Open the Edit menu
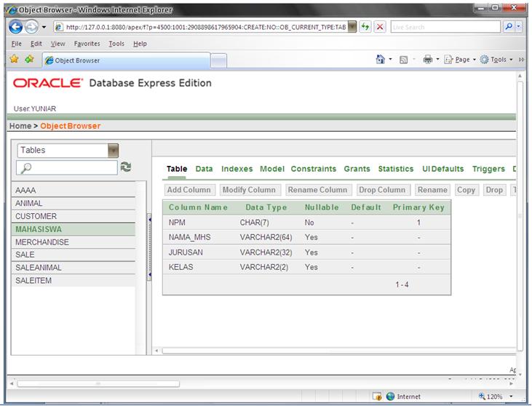532x406 pixels. click(x=36, y=44)
